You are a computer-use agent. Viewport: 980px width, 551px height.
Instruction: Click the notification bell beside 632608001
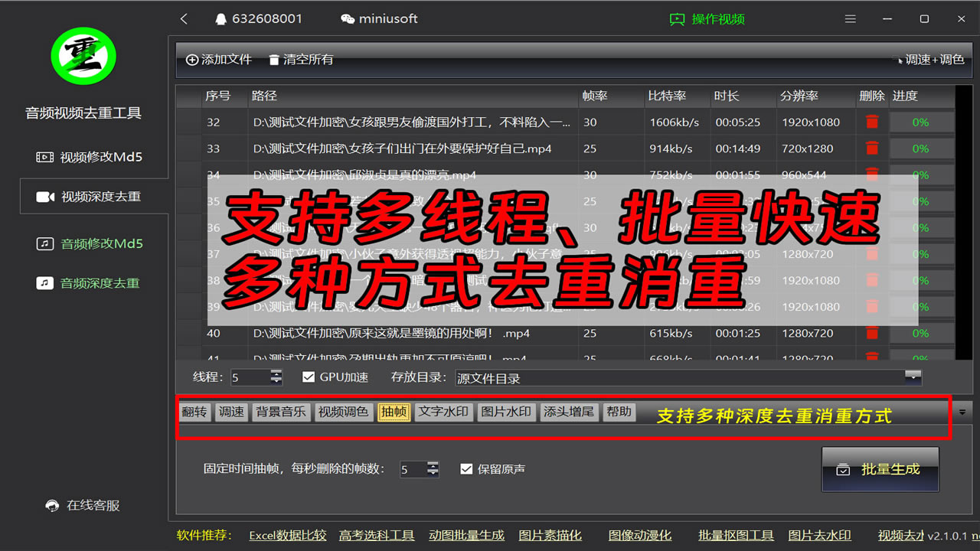point(220,18)
